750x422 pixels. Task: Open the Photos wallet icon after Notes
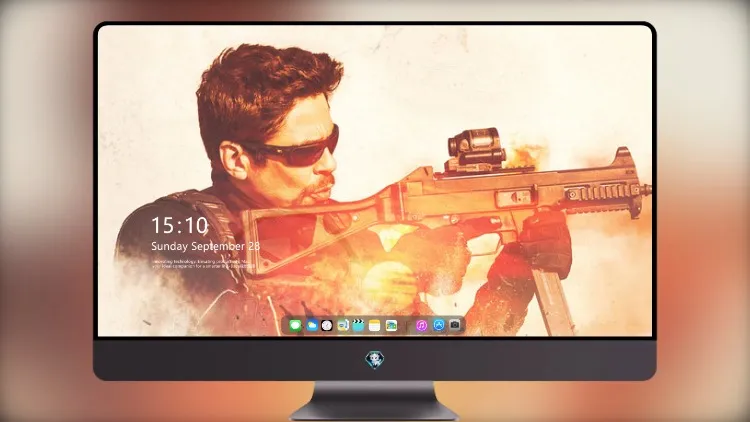[391, 326]
